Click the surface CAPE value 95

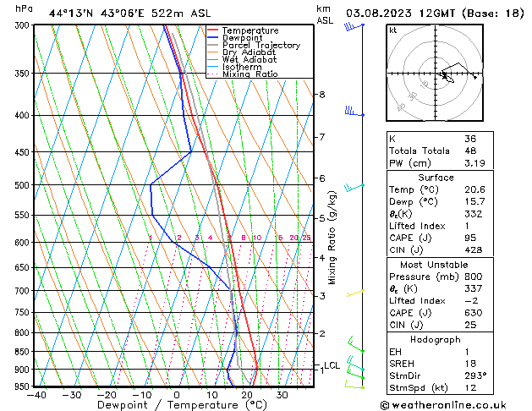(470, 238)
